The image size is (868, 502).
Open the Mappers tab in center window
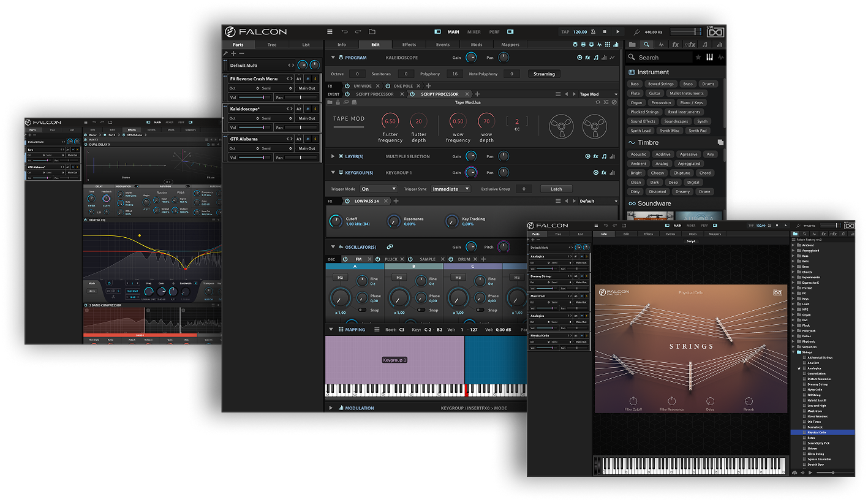click(x=510, y=45)
